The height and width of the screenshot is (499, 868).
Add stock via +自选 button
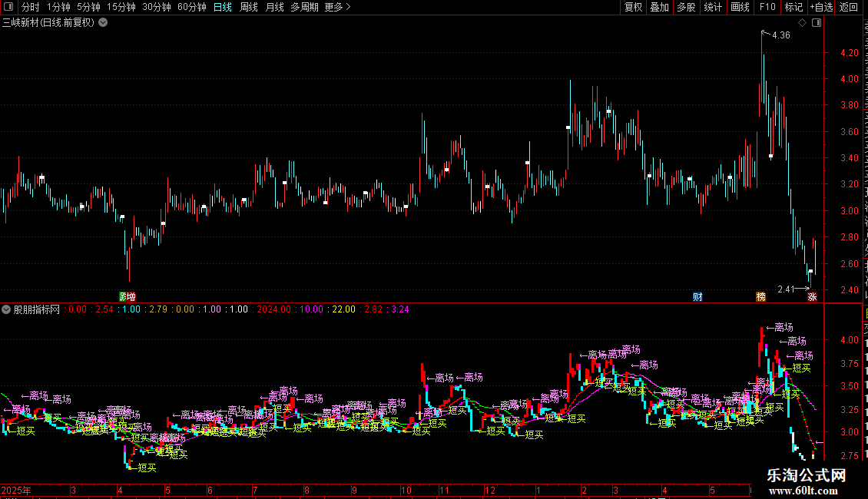tap(821, 7)
